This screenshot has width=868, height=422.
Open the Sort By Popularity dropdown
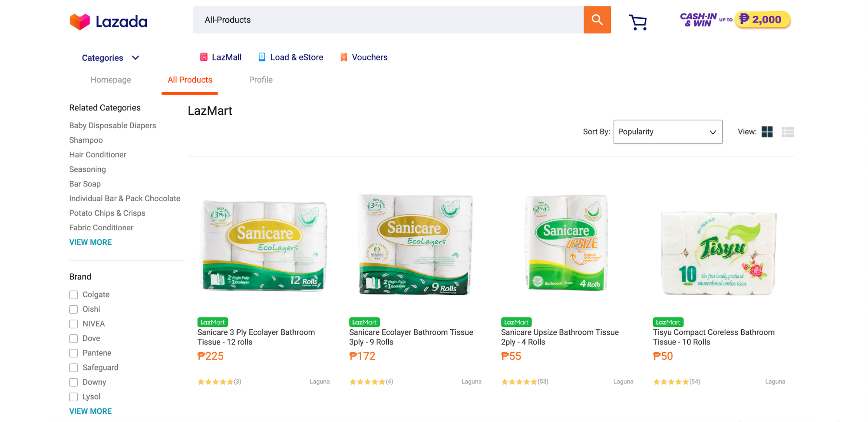click(668, 132)
